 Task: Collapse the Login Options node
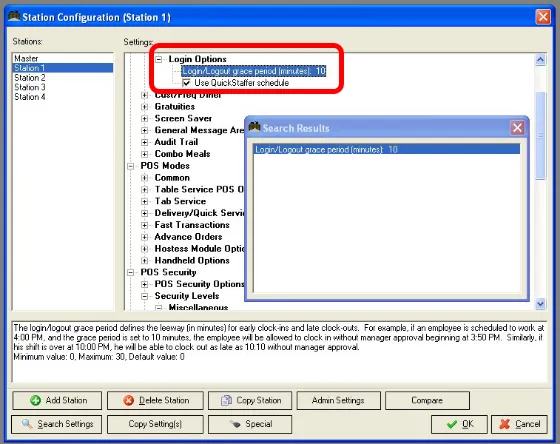tap(159, 59)
